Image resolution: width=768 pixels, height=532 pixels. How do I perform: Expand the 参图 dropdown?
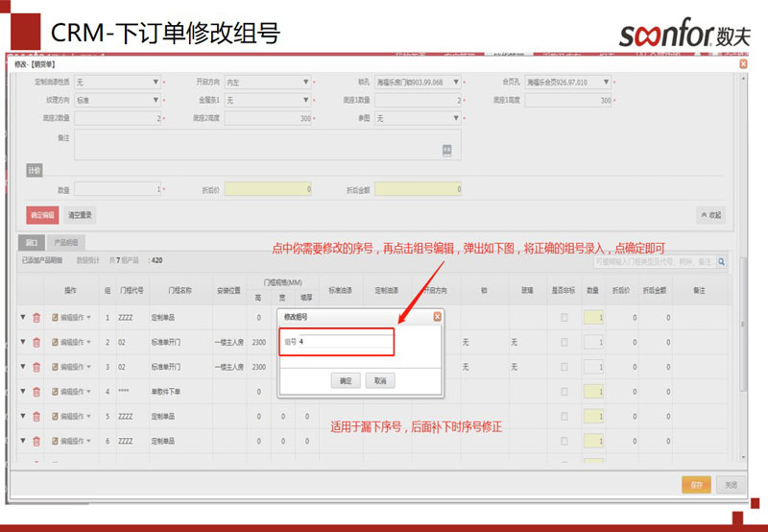coord(418,118)
